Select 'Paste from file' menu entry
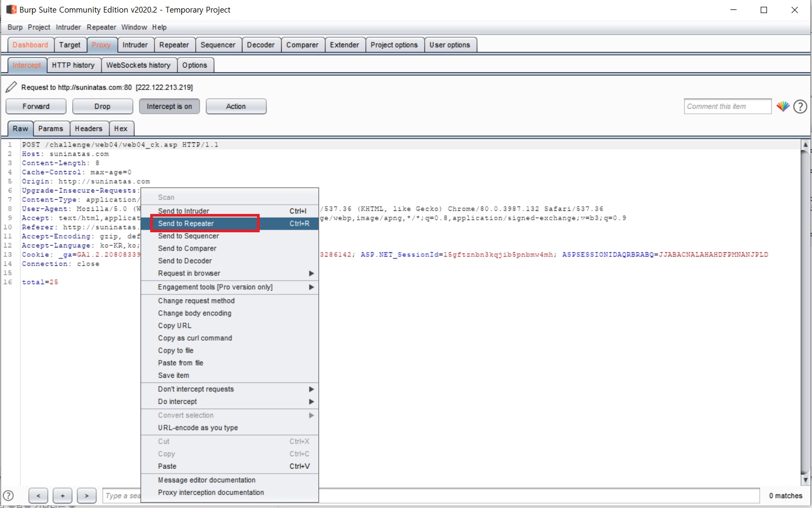This screenshot has width=812, height=508. [x=230, y=363]
